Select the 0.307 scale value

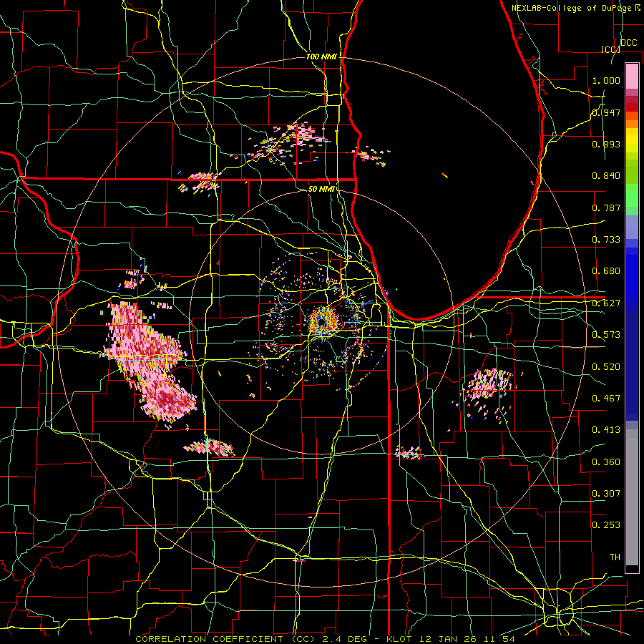click(606, 493)
